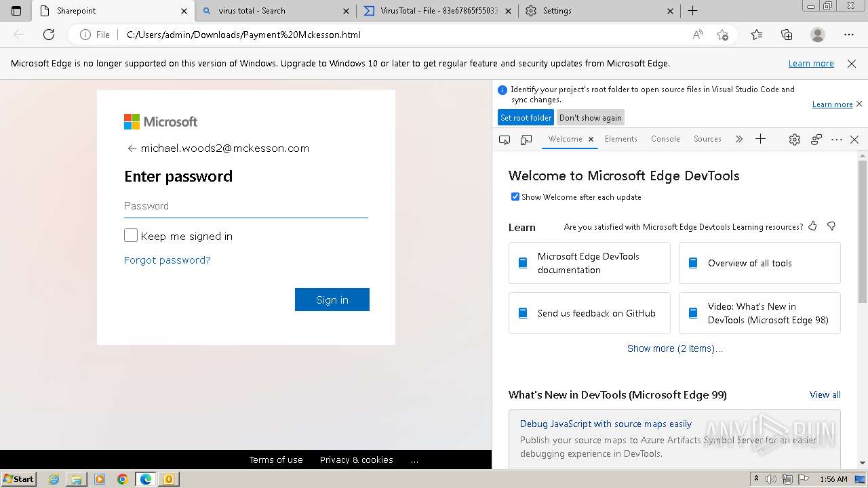Image resolution: width=868 pixels, height=488 pixels.
Task: Open Debug JavaScript with source maps easily
Action: coord(606,424)
